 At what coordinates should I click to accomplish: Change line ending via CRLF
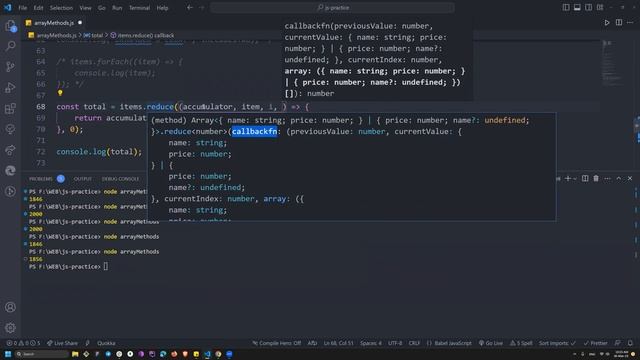[414, 343]
